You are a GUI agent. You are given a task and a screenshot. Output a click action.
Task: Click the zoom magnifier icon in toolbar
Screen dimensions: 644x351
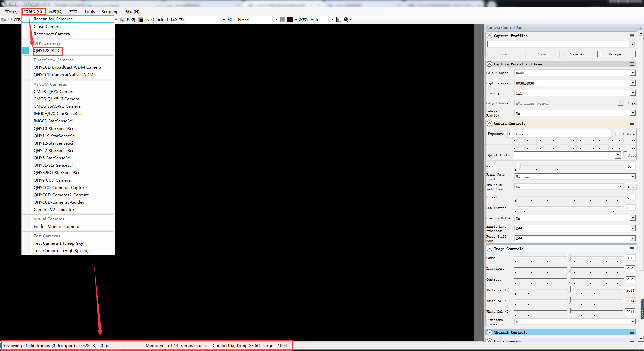(x=346, y=20)
